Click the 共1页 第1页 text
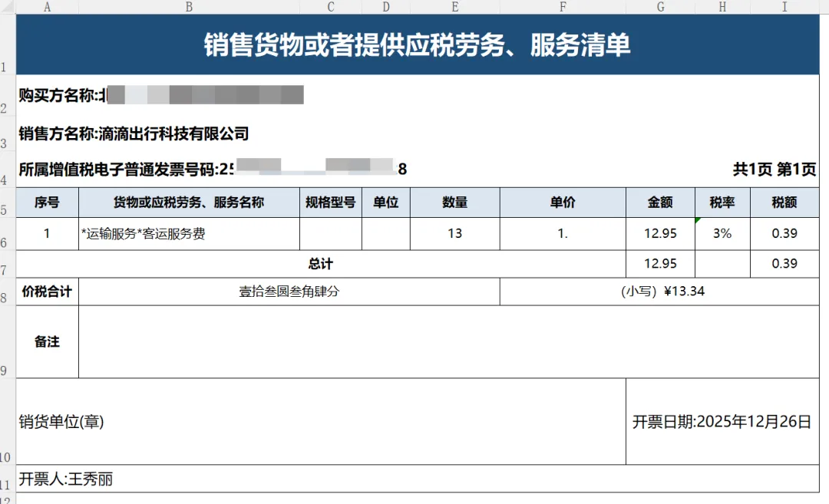 [x=775, y=170]
